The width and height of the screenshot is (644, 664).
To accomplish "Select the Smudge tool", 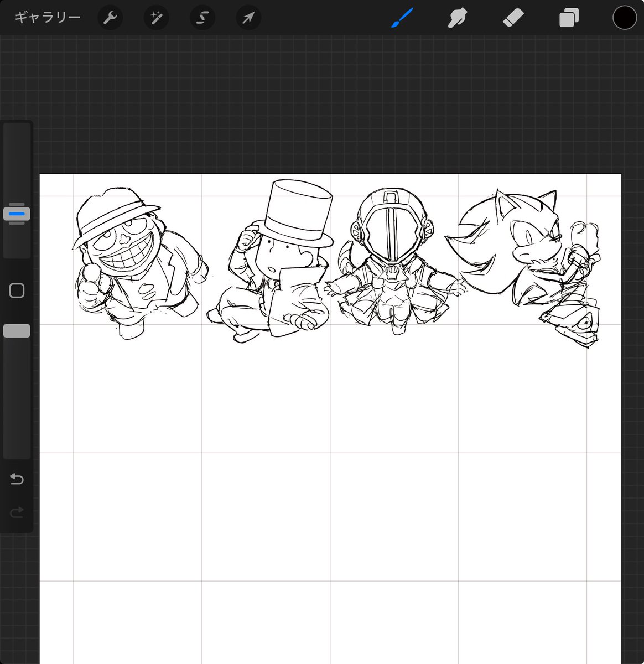I will click(457, 18).
